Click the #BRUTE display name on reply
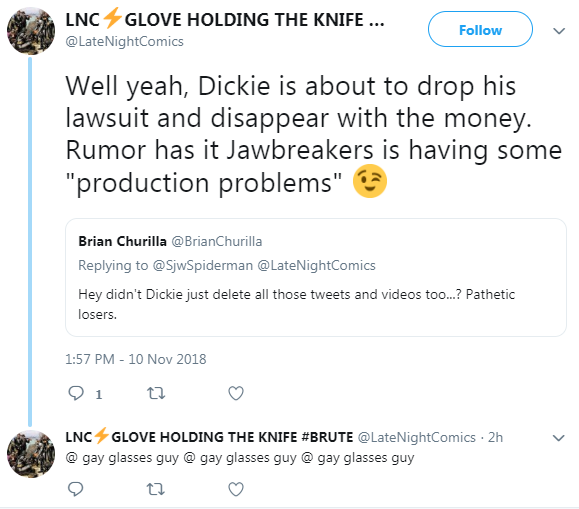This screenshot has height=509, width=579. (x=209, y=437)
